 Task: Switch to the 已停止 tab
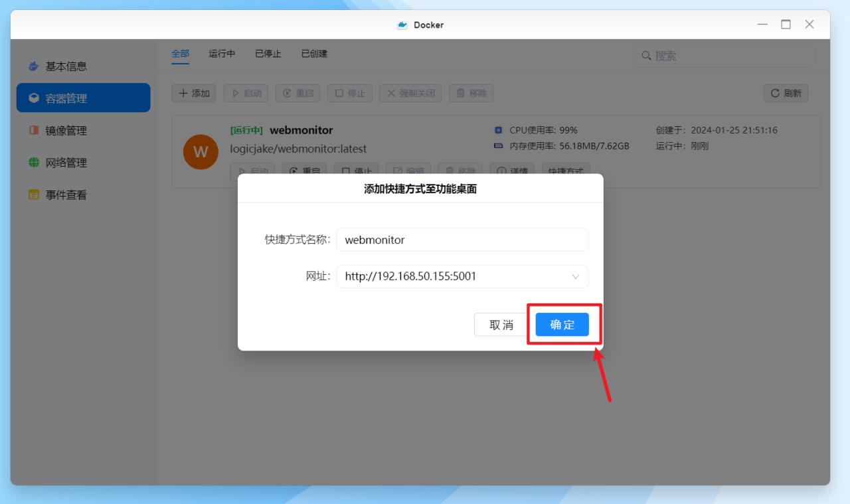pos(268,54)
